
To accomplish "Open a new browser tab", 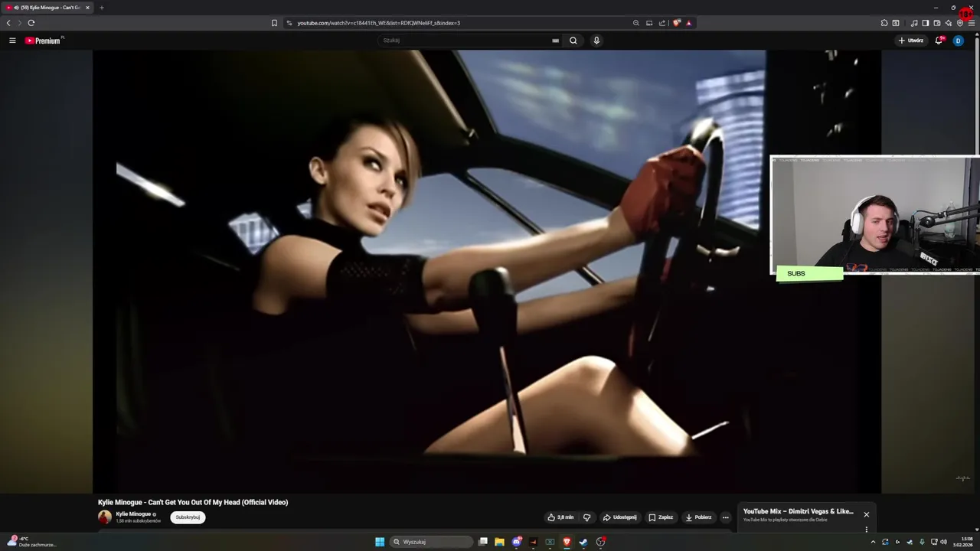I will [102, 8].
